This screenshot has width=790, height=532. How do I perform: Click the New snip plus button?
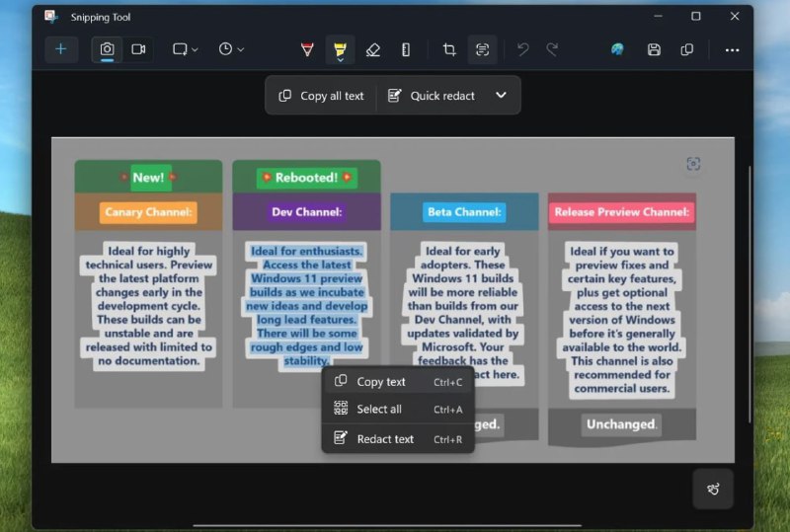pyautogui.click(x=60, y=49)
